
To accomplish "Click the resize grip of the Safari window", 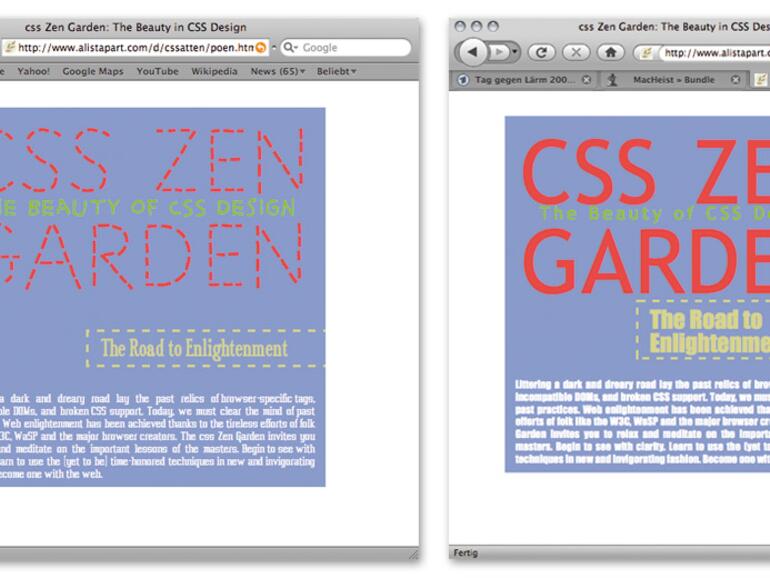I will point(413,554).
